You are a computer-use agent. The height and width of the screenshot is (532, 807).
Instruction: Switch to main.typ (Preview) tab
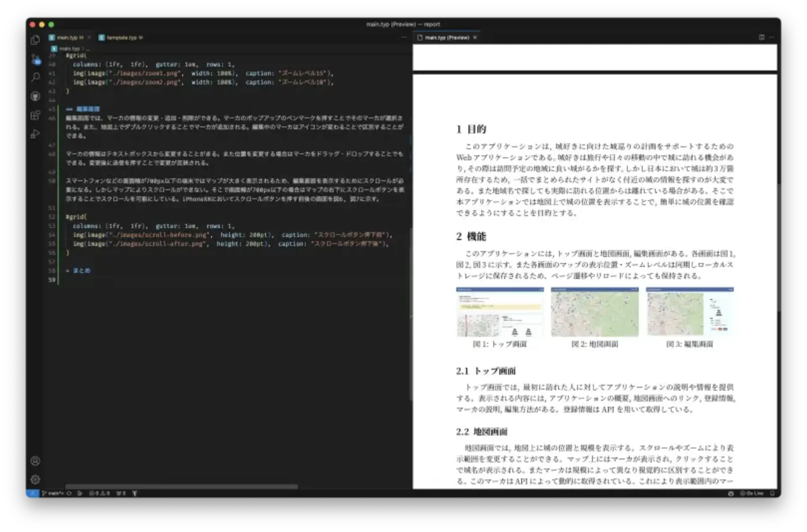446,37
